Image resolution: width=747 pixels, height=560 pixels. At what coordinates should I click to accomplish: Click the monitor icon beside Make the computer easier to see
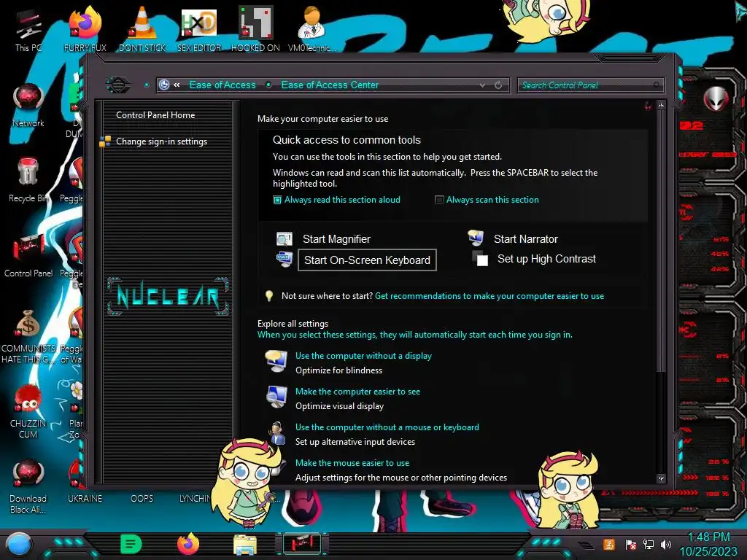click(276, 397)
